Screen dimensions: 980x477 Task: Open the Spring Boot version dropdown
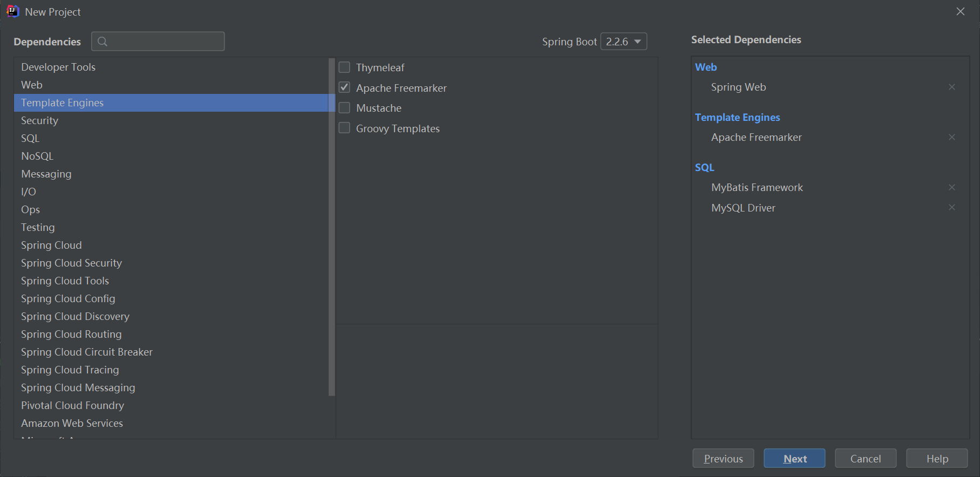tap(624, 42)
